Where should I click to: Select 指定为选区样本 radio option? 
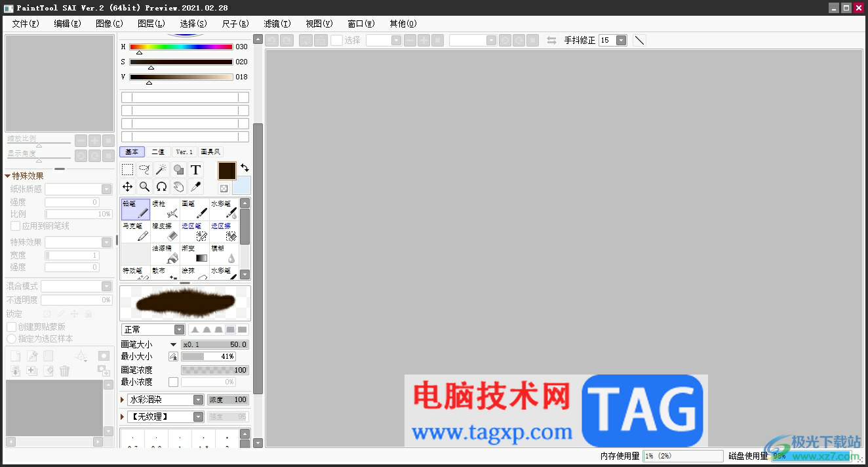12,339
